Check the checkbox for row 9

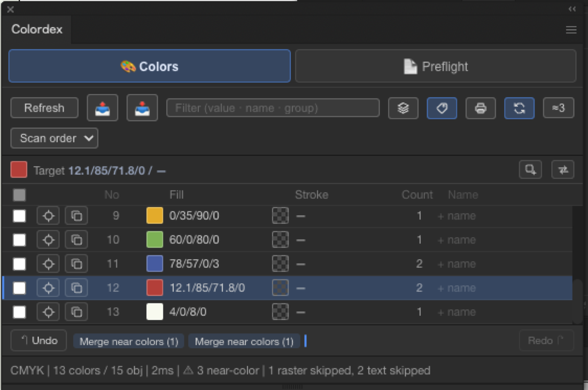tap(19, 216)
